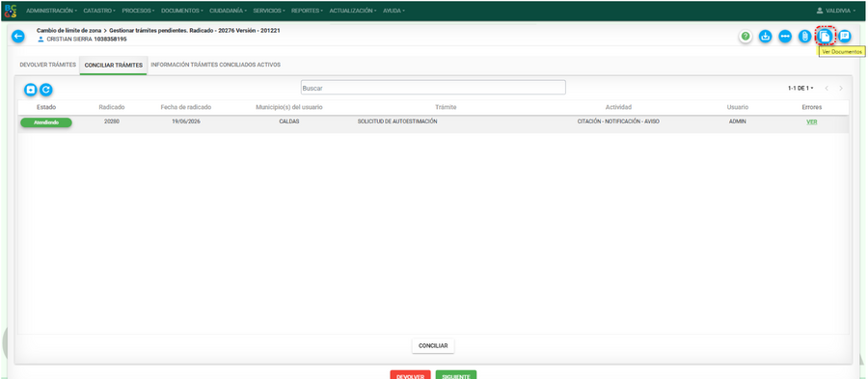Screen dimensions: 868x379
Task: Open the VALDIVIA user menu
Action: (835, 11)
